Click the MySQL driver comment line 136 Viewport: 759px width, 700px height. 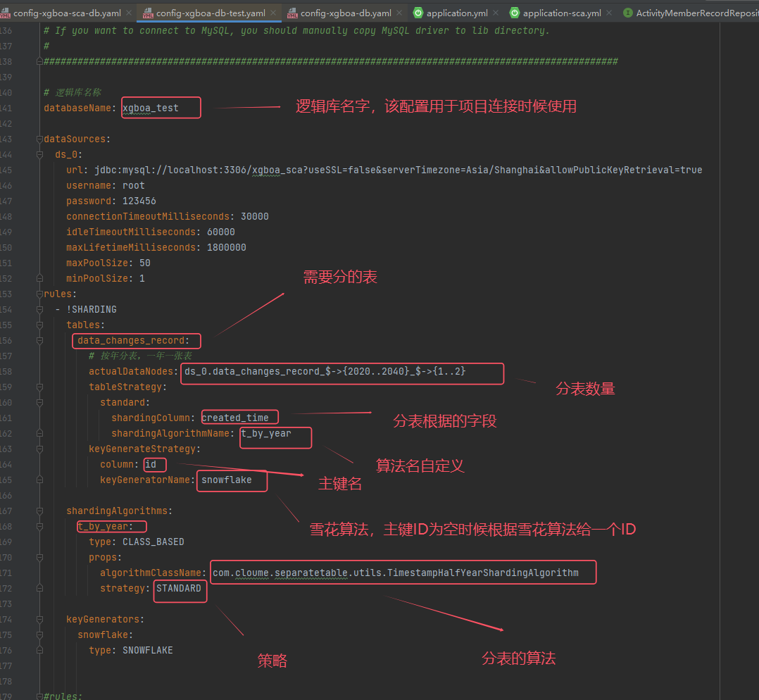(x=296, y=30)
